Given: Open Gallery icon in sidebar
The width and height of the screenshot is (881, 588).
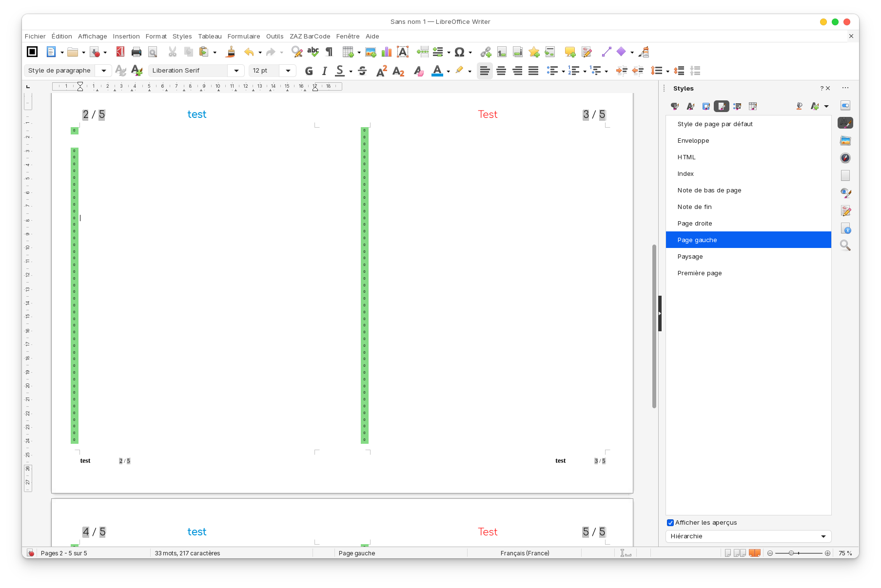Looking at the screenshot, I should click(x=845, y=141).
